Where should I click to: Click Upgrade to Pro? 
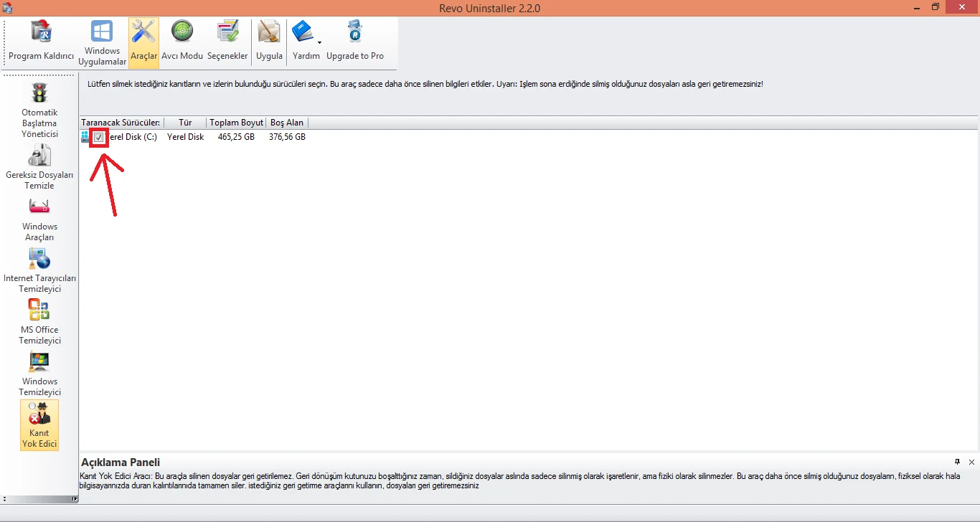[355, 42]
